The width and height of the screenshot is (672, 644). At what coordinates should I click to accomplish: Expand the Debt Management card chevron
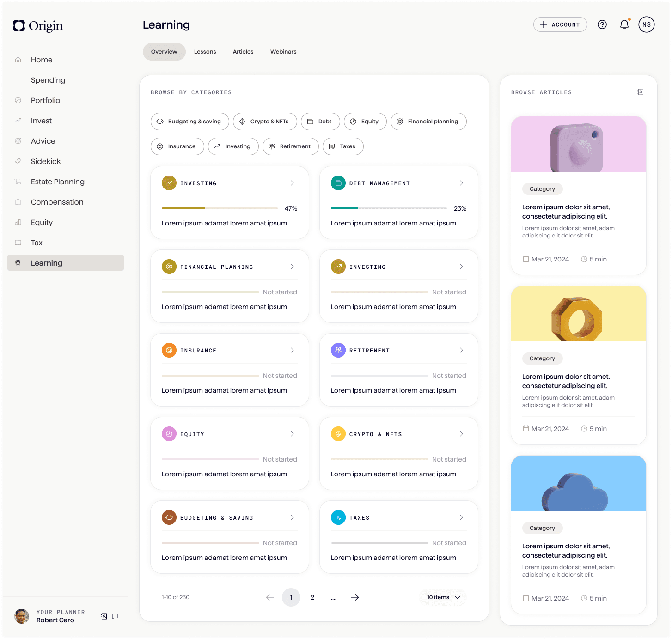tap(461, 183)
